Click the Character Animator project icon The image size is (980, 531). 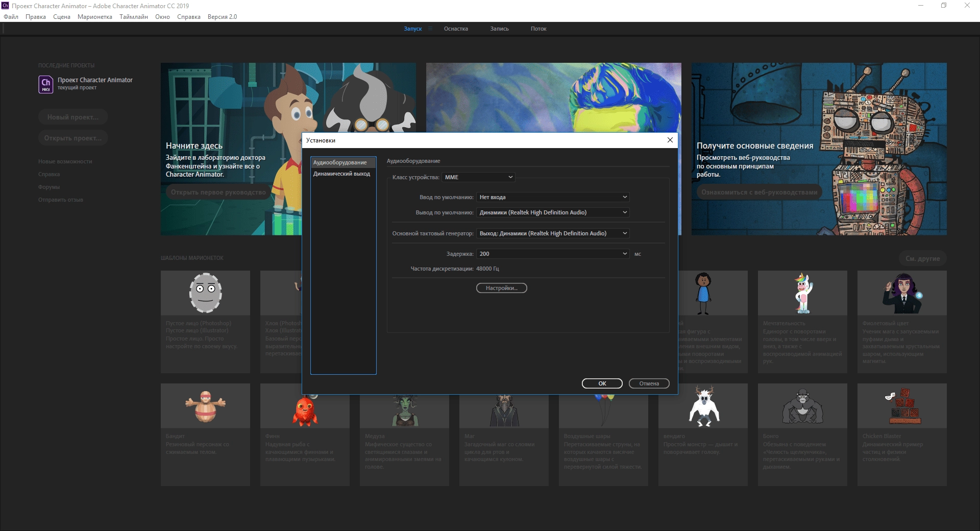tap(46, 84)
